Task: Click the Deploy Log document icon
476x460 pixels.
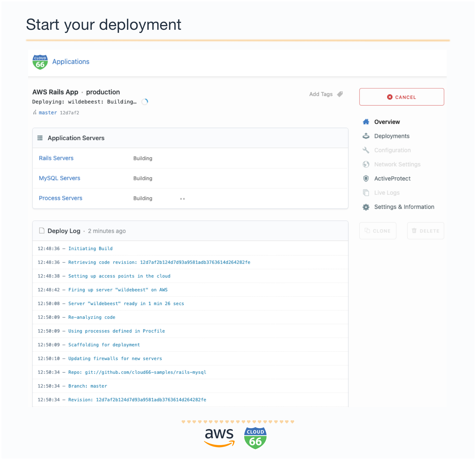Action: coord(42,231)
